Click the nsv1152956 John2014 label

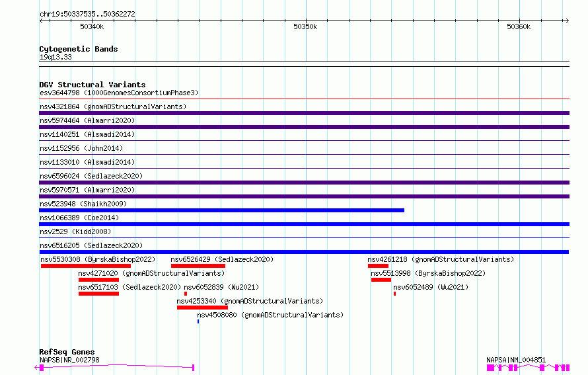(81, 148)
